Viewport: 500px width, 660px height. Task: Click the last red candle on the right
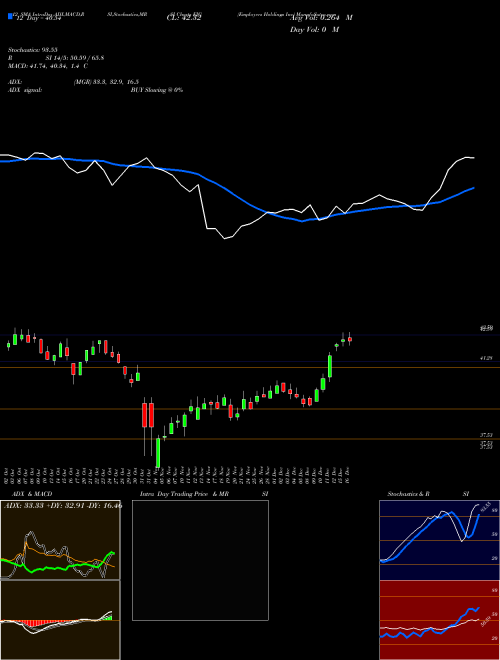349,339
